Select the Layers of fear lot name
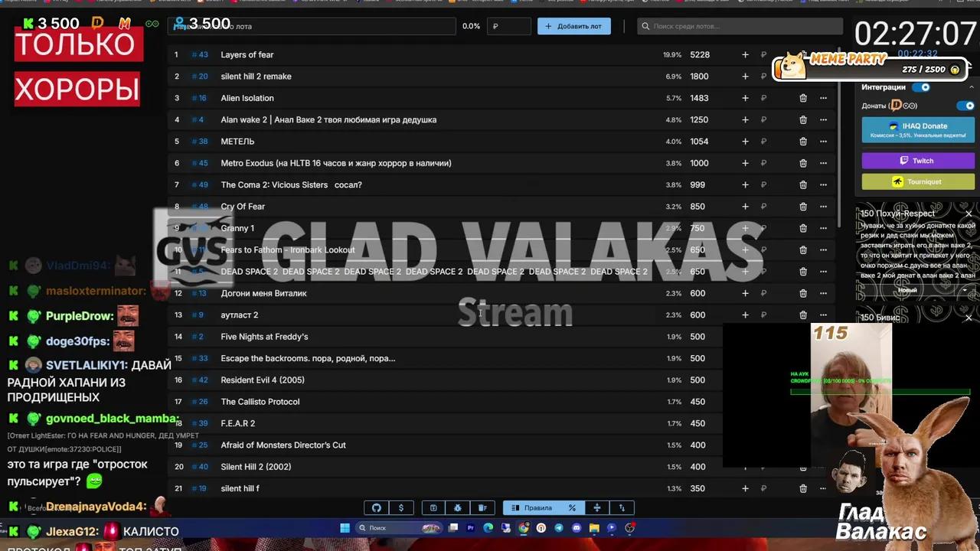980x551 pixels. coord(247,55)
